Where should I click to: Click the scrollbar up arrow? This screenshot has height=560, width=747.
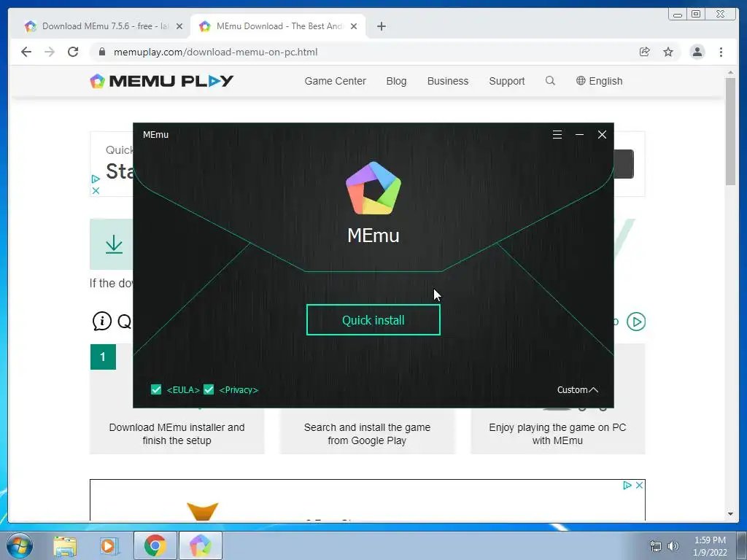pyautogui.click(x=730, y=72)
